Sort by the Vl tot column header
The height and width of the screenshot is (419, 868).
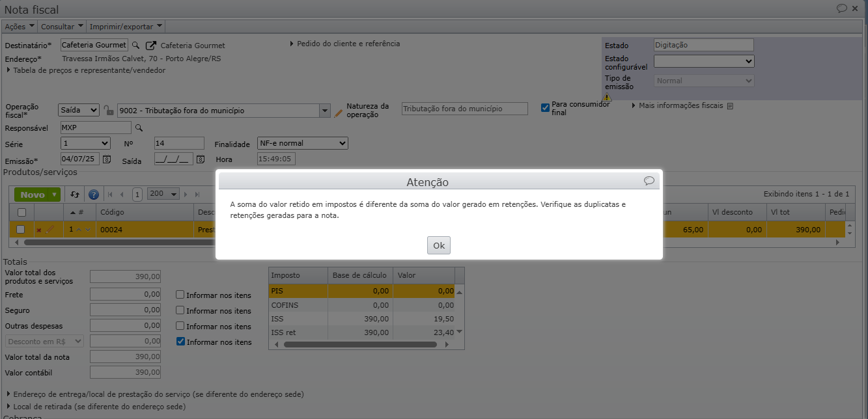(796, 212)
